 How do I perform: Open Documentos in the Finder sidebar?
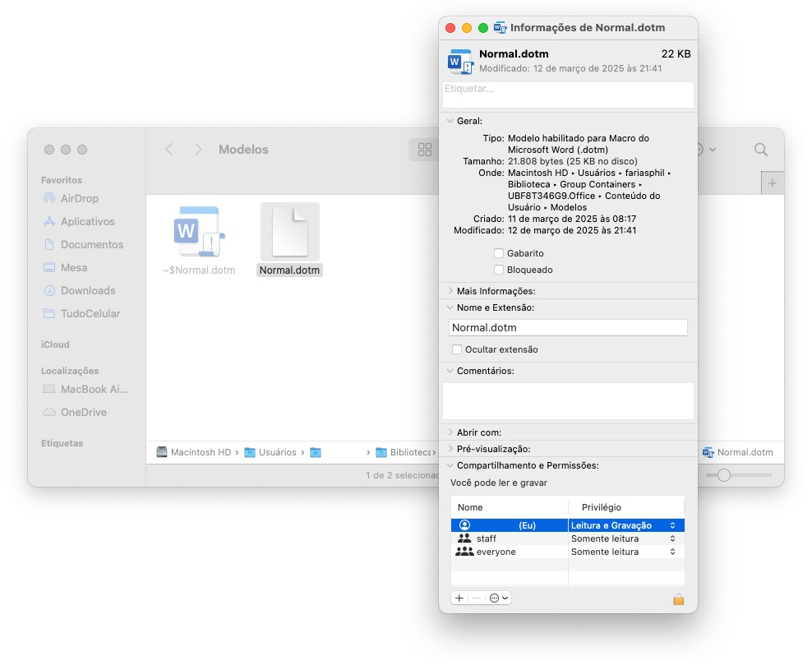tap(91, 244)
